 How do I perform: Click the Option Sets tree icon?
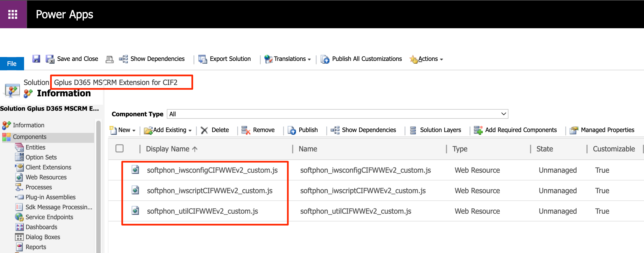(x=19, y=157)
